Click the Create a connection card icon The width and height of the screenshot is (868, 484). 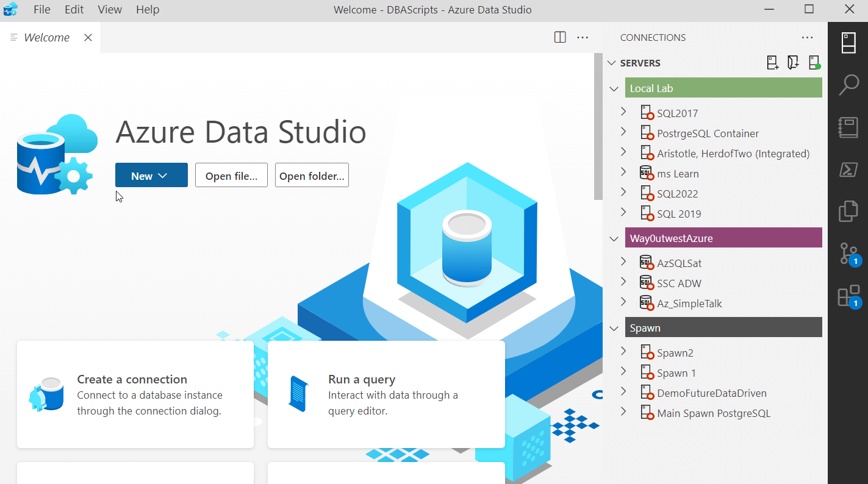(x=47, y=394)
